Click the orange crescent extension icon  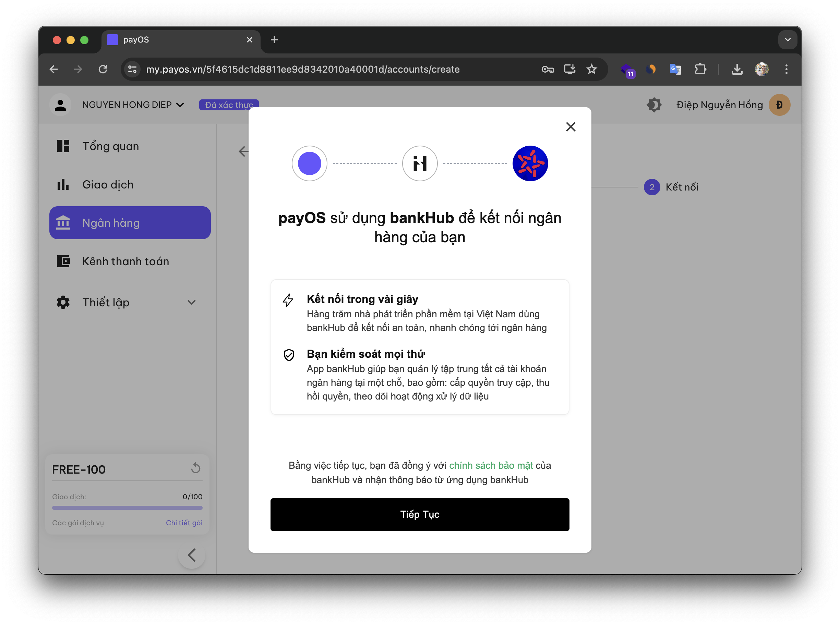click(651, 69)
